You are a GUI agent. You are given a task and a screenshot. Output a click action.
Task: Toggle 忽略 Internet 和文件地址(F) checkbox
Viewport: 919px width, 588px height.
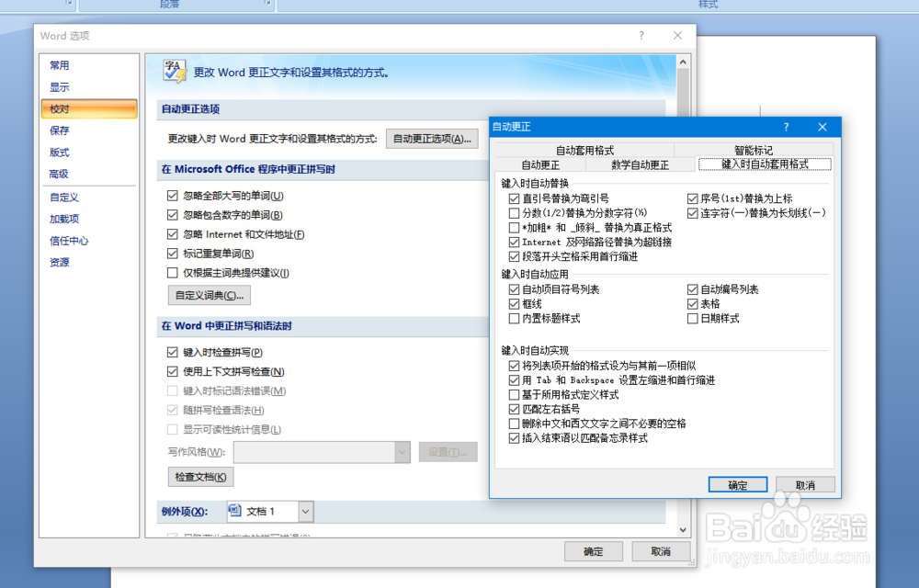(x=173, y=234)
